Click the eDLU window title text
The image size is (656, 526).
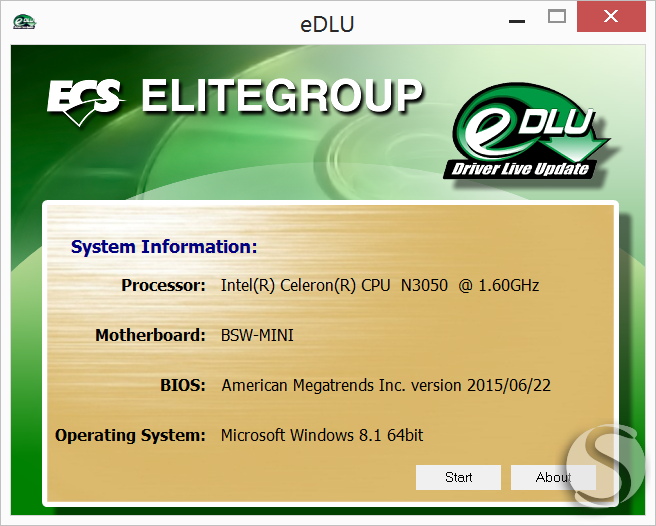coord(328,24)
